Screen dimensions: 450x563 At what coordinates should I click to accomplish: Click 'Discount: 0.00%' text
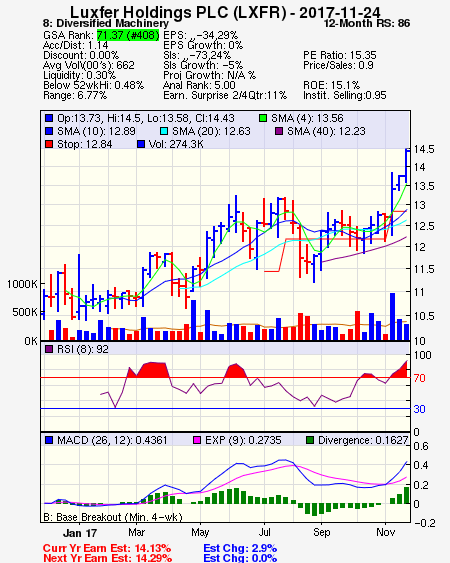[x=81, y=55]
